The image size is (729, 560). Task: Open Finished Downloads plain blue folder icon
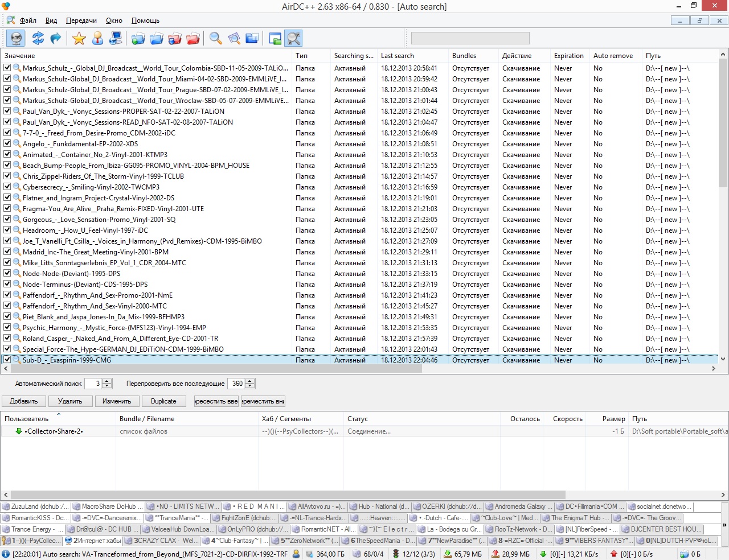pyautogui.click(x=157, y=38)
